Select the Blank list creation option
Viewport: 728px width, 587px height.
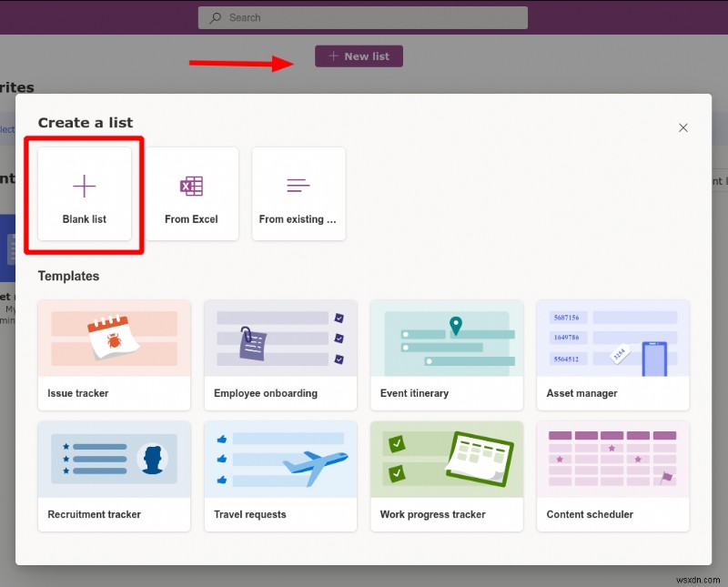pos(83,193)
